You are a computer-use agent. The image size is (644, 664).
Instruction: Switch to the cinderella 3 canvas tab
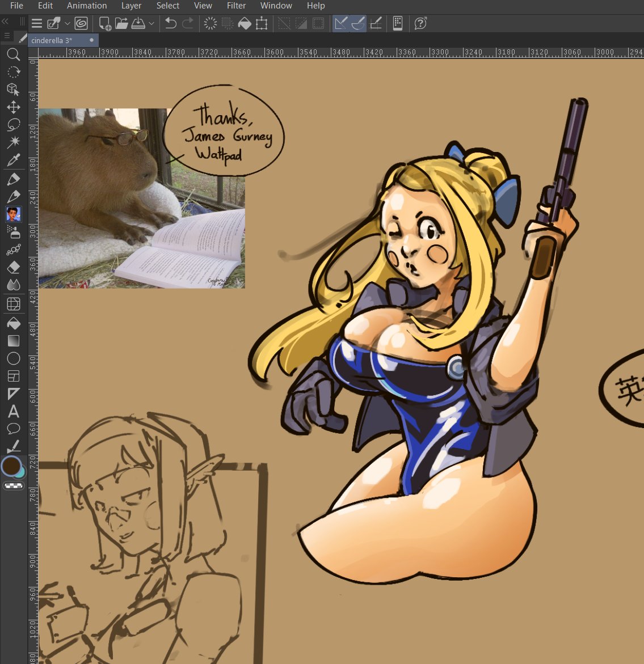click(63, 40)
